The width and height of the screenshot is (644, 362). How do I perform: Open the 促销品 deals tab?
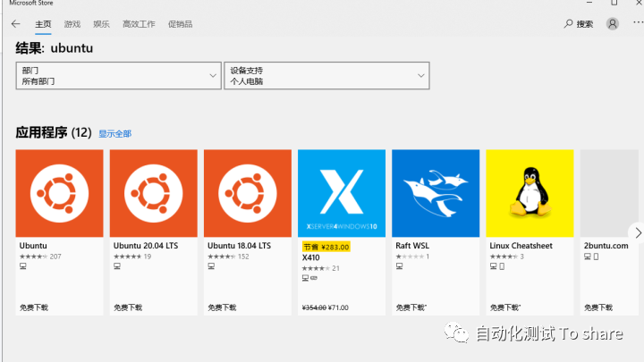181,24
